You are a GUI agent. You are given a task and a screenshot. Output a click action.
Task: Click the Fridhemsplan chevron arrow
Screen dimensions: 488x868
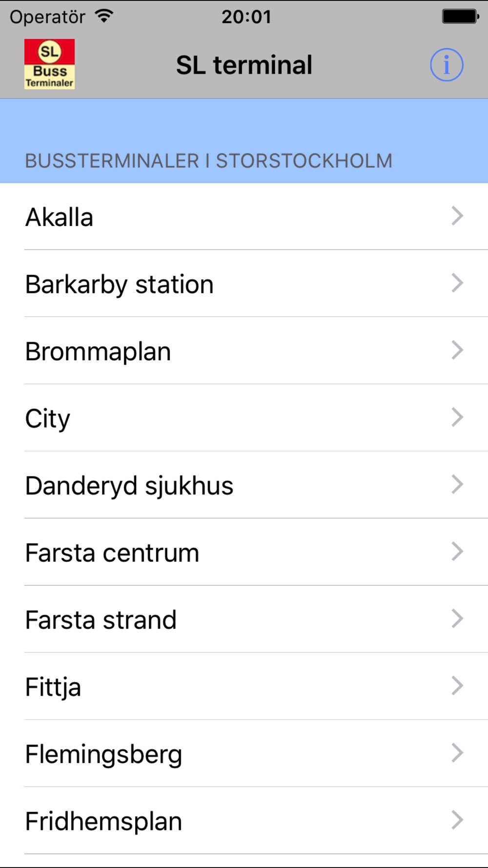point(457,820)
